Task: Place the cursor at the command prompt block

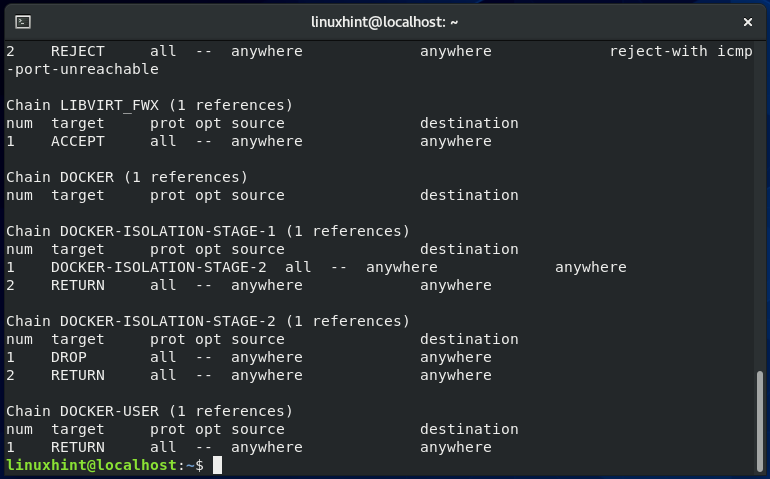Action: point(217,465)
